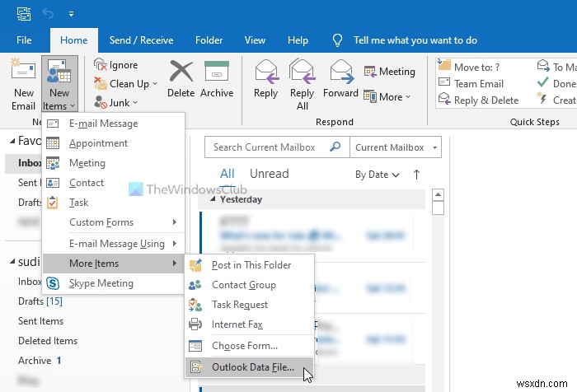Switch to the View tab
The height and width of the screenshot is (392, 577).
point(255,40)
